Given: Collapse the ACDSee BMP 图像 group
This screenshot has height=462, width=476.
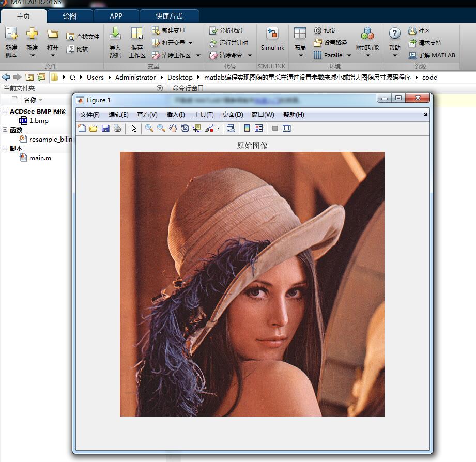Looking at the screenshot, I should [5, 111].
